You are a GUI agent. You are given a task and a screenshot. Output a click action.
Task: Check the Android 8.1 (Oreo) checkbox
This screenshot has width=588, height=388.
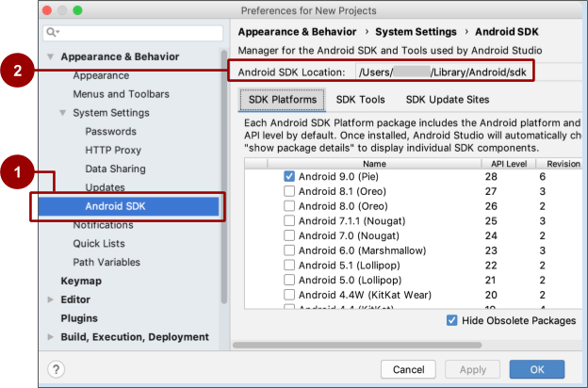[289, 191]
